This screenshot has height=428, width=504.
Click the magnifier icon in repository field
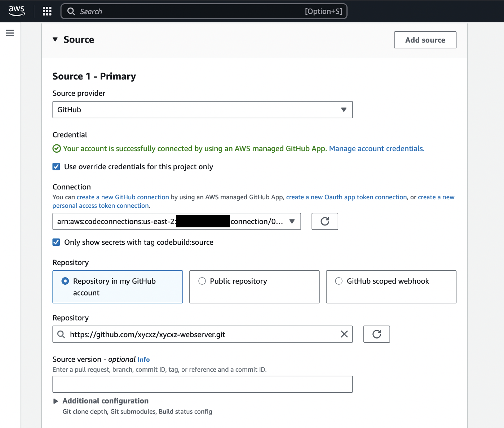[62, 335]
